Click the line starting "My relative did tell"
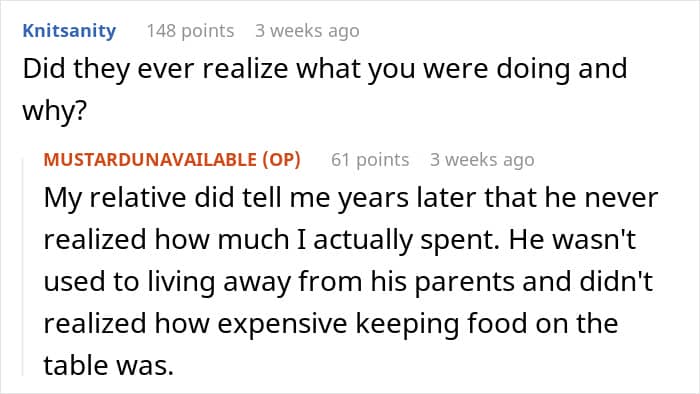The height and width of the screenshot is (394, 700). pyautogui.click(x=350, y=198)
